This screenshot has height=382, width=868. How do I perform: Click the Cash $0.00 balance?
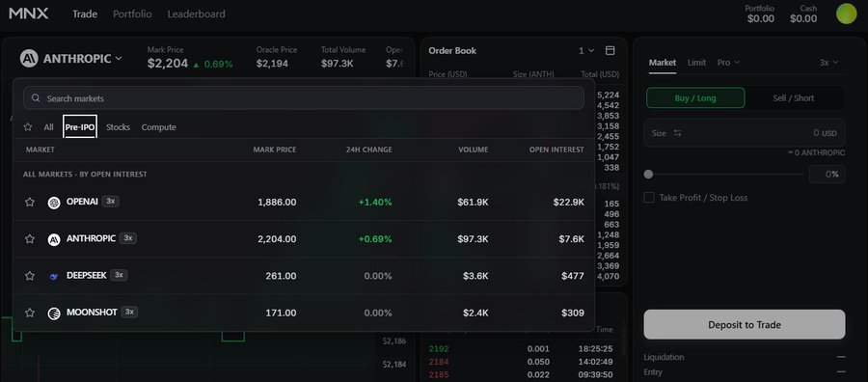803,19
